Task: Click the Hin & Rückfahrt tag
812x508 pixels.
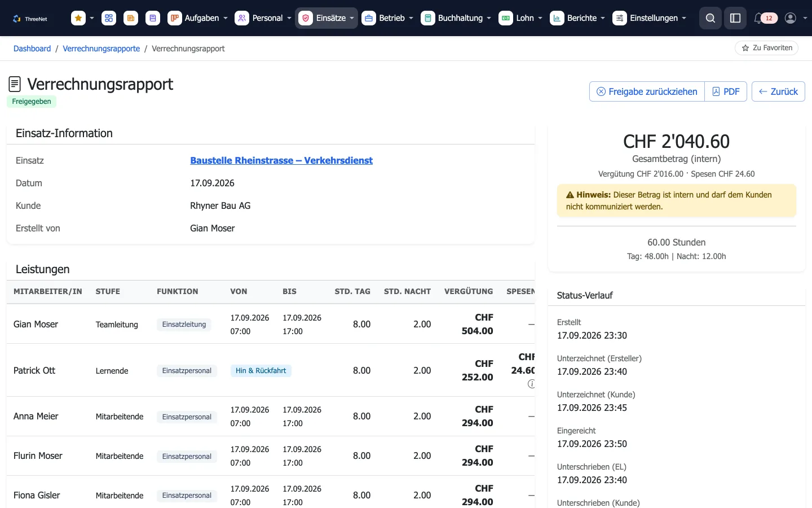Action: [261, 371]
